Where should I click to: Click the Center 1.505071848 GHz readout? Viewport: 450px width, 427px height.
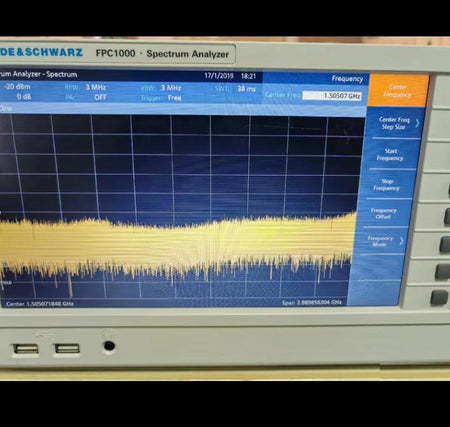click(40, 304)
